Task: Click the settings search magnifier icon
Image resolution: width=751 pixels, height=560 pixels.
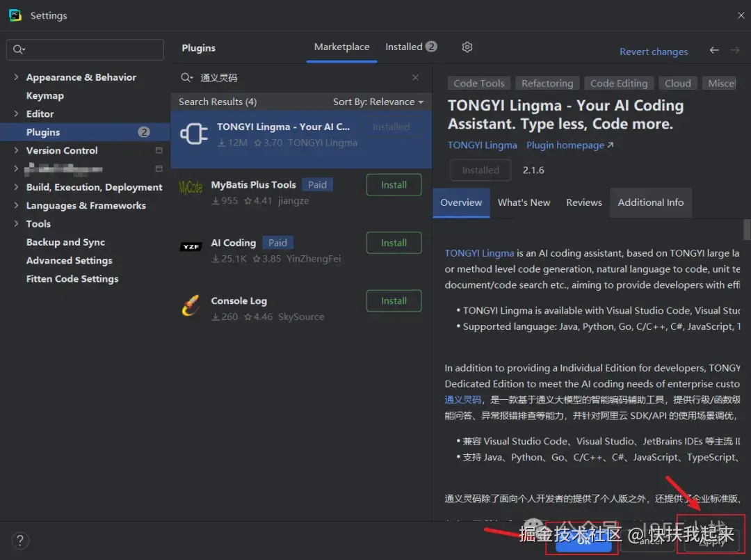Action: coord(19,49)
